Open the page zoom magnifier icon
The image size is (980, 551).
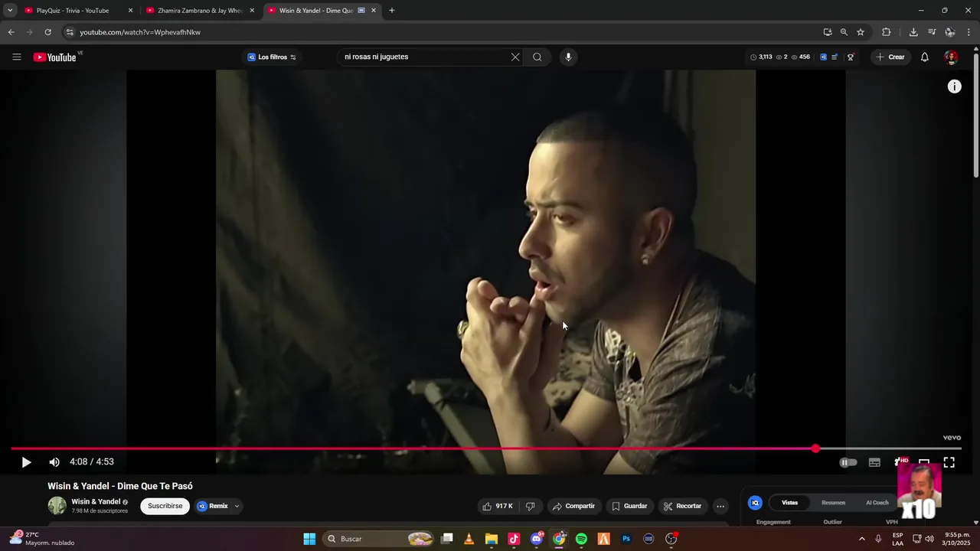pyautogui.click(x=844, y=32)
